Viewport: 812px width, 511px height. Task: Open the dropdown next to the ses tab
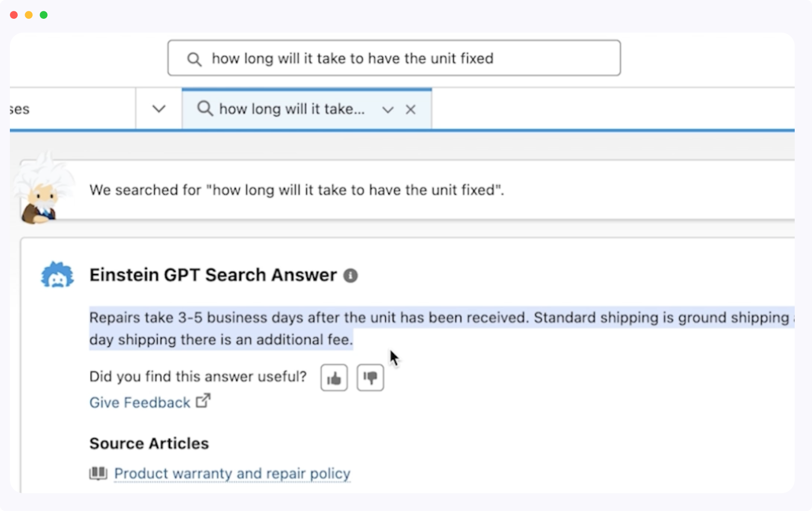pos(158,108)
